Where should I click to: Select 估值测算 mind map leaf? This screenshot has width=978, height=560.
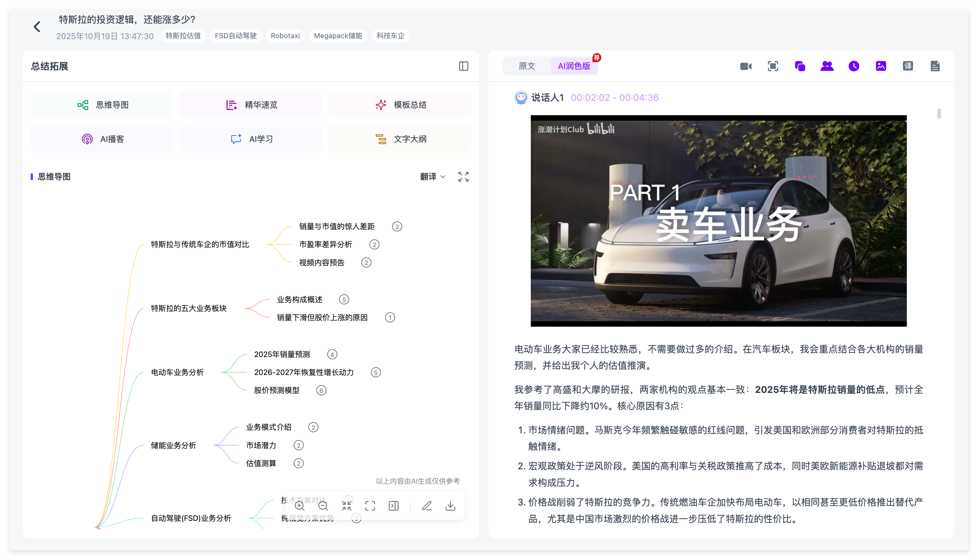click(261, 463)
